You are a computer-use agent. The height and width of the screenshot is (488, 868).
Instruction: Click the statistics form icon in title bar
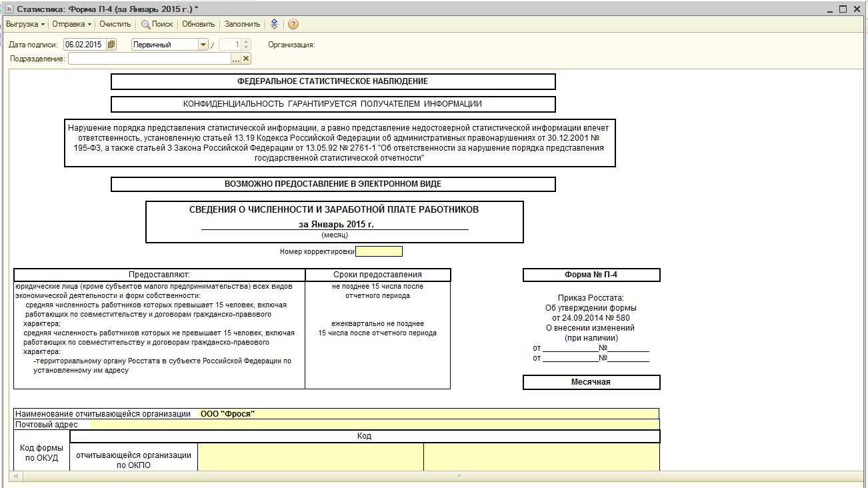click(x=9, y=9)
